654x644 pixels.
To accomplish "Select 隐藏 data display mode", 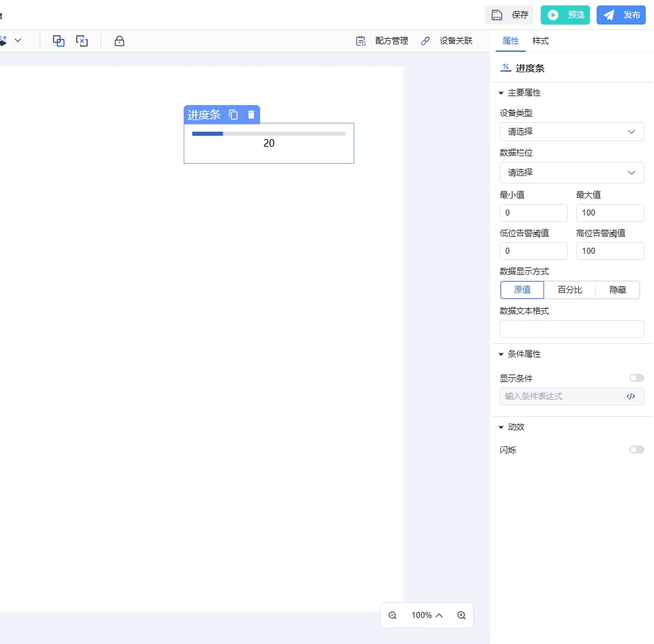I will click(x=618, y=290).
